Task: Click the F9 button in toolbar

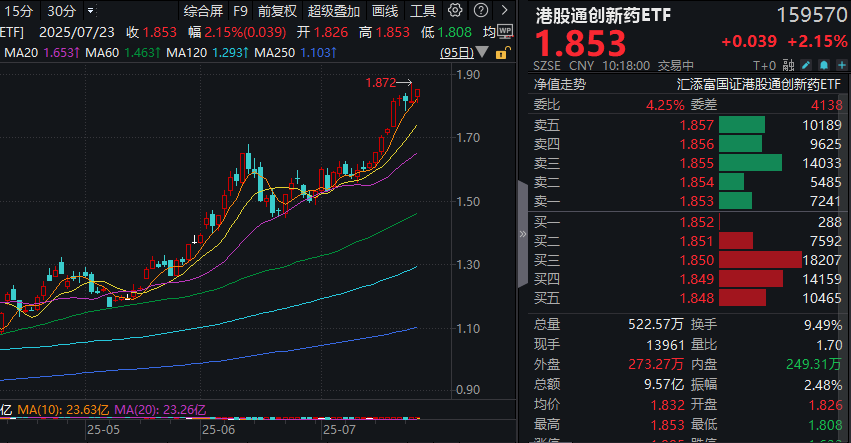Action: (240, 12)
